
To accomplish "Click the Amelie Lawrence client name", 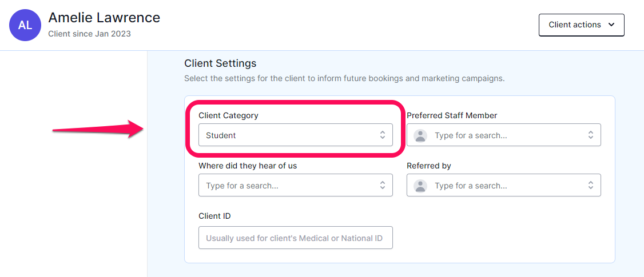I will [104, 18].
